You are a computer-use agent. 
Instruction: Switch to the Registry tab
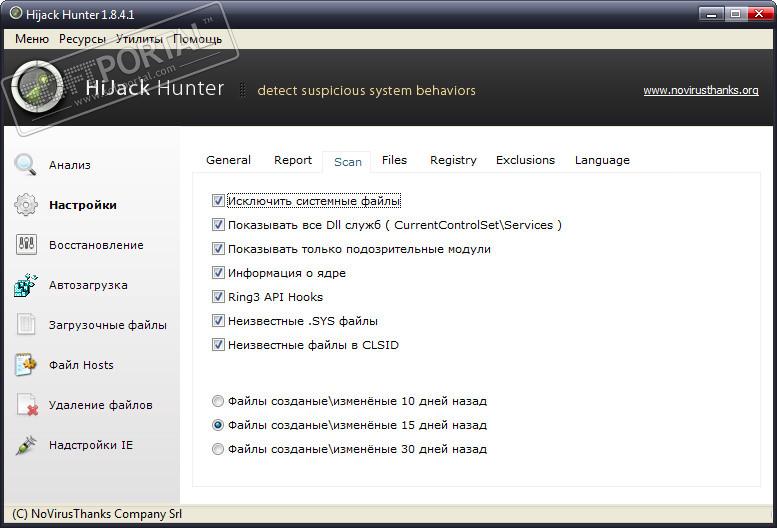tap(453, 160)
